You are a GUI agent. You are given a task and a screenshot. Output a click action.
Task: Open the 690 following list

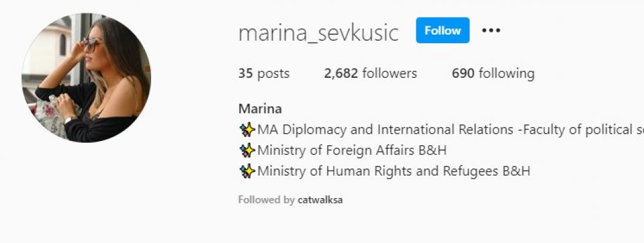pyautogui.click(x=493, y=74)
